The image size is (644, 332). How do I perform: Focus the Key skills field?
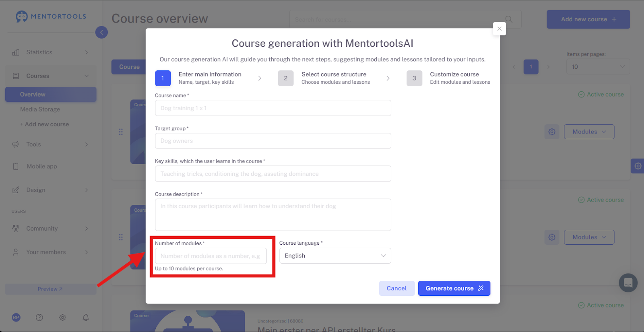pos(273,174)
